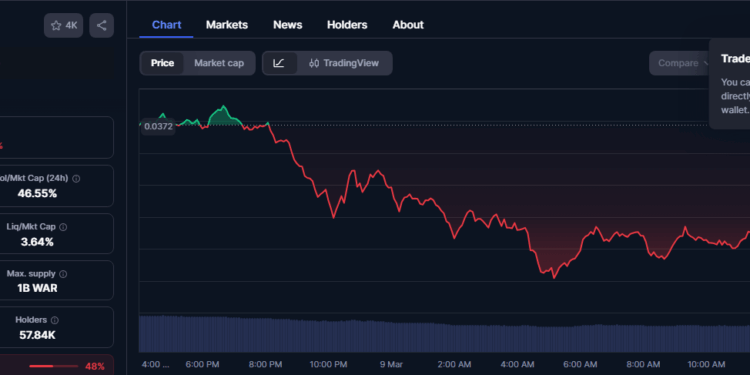
Task: Show info icon next to Liq/Mkt Cap
Action: click(x=63, y=227)
